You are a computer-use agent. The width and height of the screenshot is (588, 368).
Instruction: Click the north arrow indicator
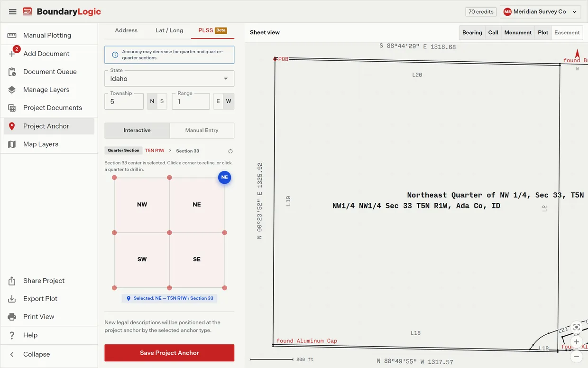tap(577, 53)
